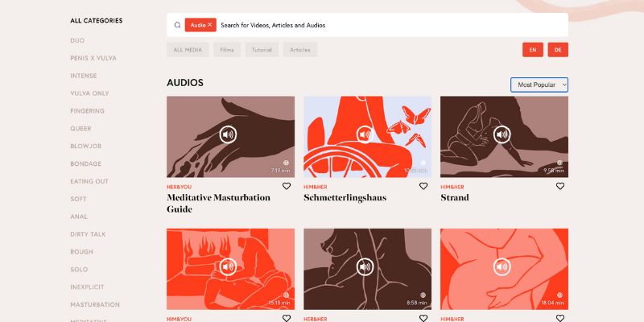Viewport: 644px width, 322px height.
Task: Select the Articles media tab
Action: tap(300, 50)
